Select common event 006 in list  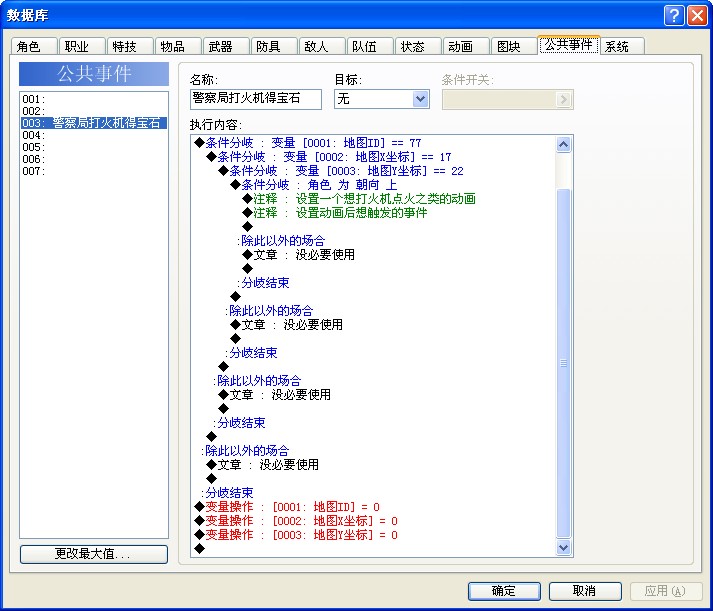[94, 159]
